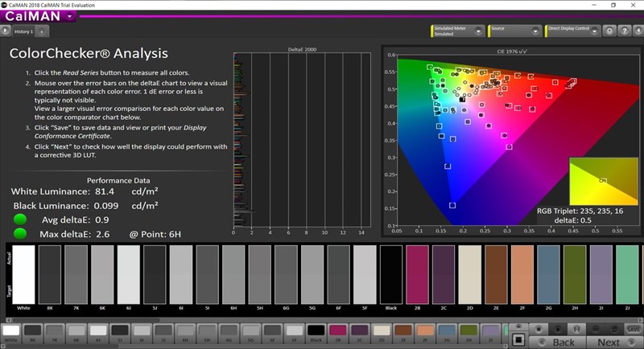Click the play arrow beside History tab
Image resolution: width=644 pixels, height=349 pixels.
(x=6, y=31)
